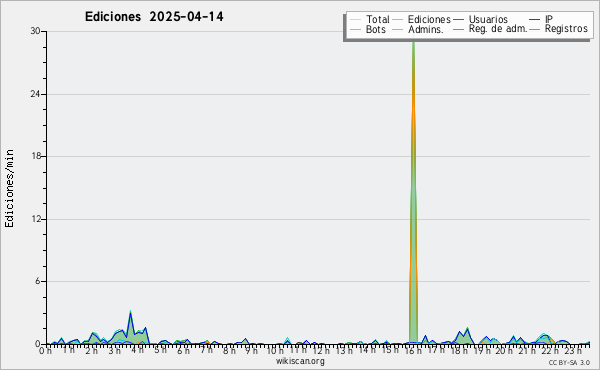Click the '12 h' x-axis tick label

click(x=321, y=350)
